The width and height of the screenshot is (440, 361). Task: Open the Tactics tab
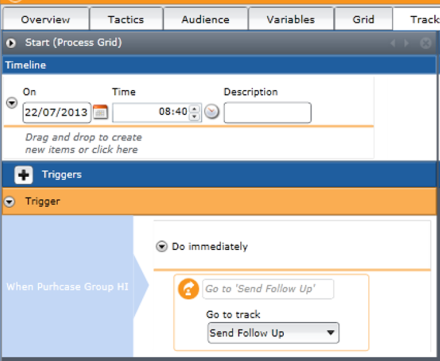tap(126, 19)
